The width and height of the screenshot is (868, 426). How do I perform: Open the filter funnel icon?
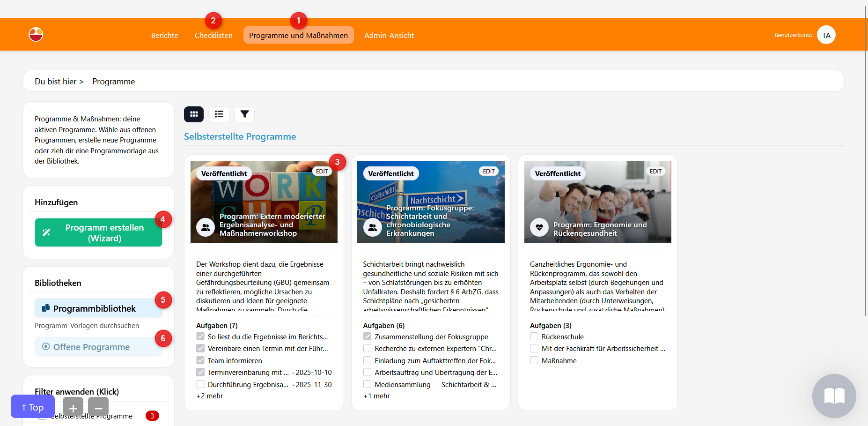[244, 114]
